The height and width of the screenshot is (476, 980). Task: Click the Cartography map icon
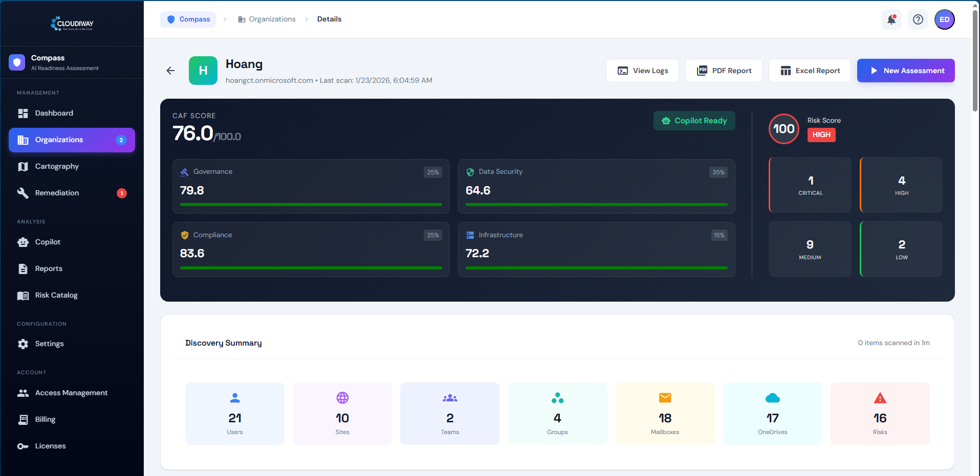tap(23, 167)
